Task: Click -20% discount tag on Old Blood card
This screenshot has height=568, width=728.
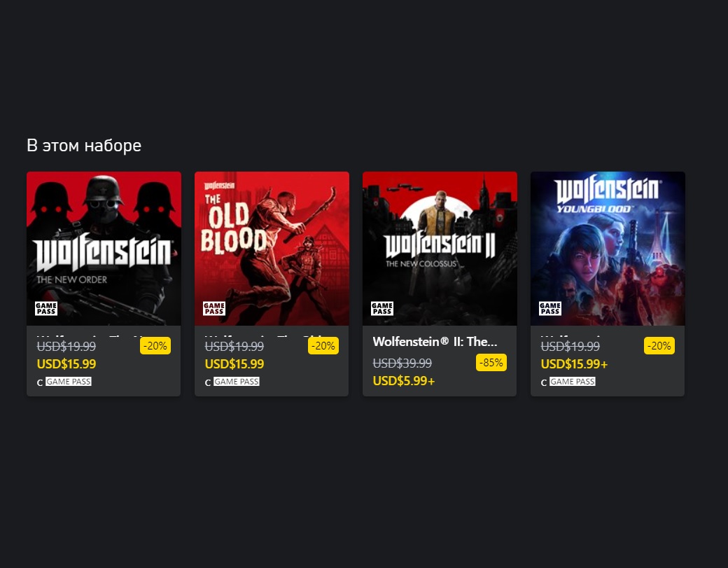Action: click(323, 346)
